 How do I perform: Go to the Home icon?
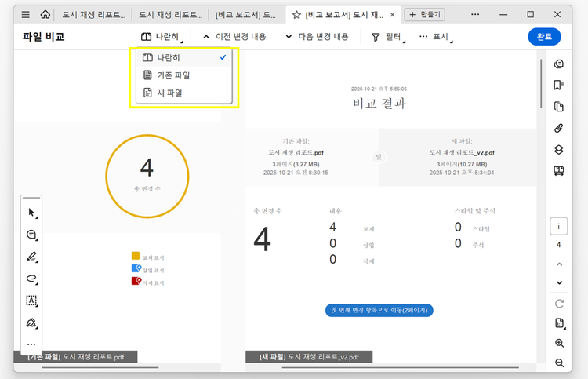(x=45, y=15)
